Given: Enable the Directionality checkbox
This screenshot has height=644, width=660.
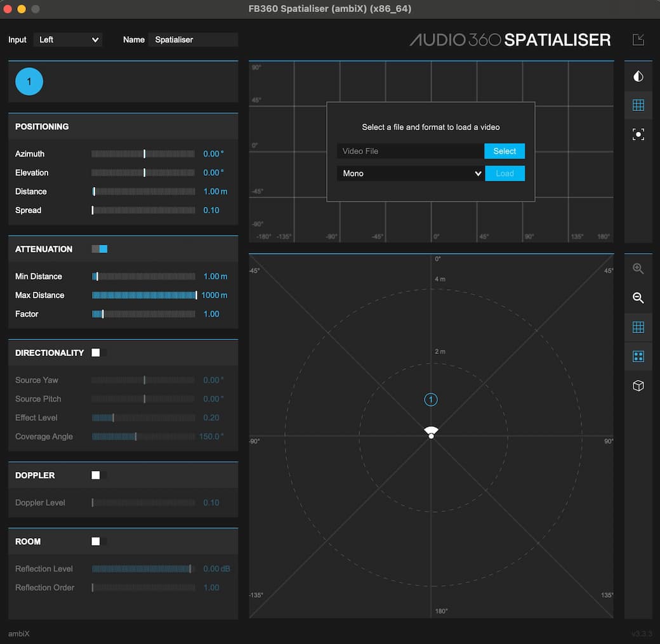Looking at the screenshot, I should pos(96,353).
